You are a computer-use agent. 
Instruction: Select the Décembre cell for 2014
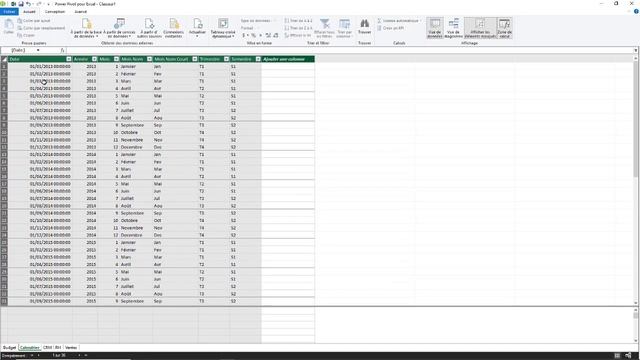point(135,236)
